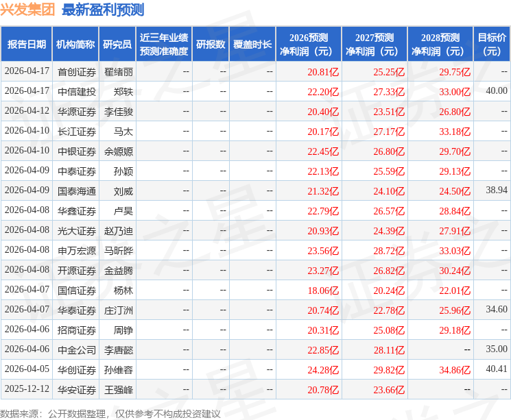Click target price 38.94

pos(497,190)
